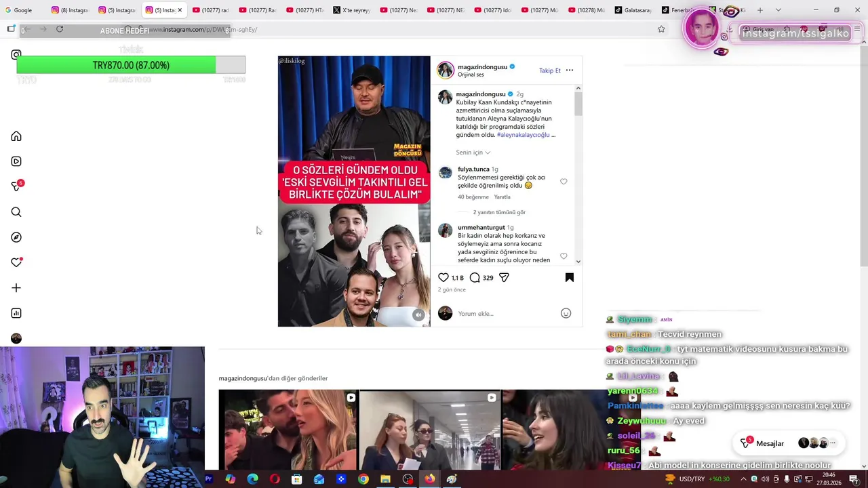Open Dashboard chart icon in sidebar
The width and height of the screenshot is (868, 488).
pos(16,313)
